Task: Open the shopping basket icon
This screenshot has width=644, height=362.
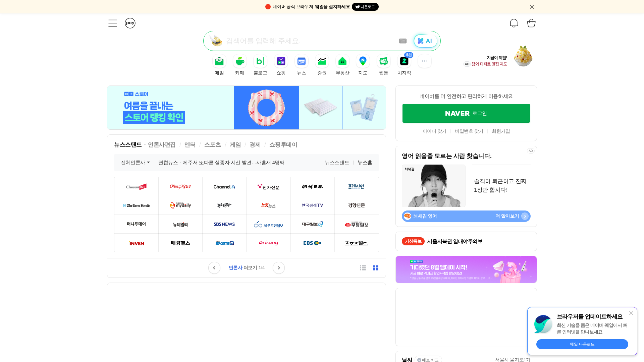Action: click(531, 23)
